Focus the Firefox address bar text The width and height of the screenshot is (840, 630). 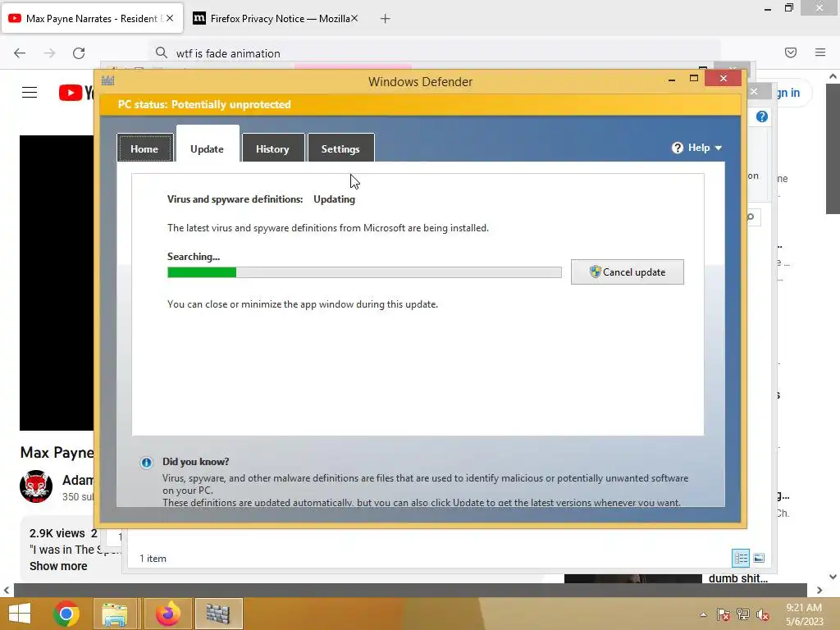(x=228, y=53)
